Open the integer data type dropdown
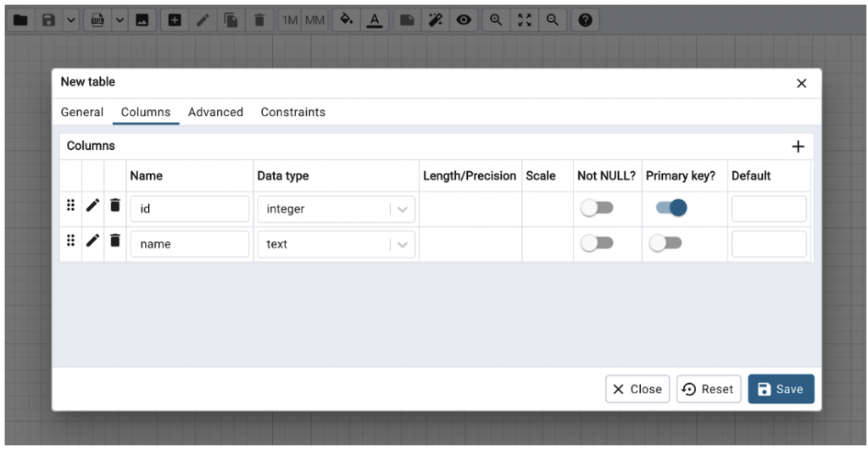The height and width of the screenshot is (450, 868). tap(402, 209)
